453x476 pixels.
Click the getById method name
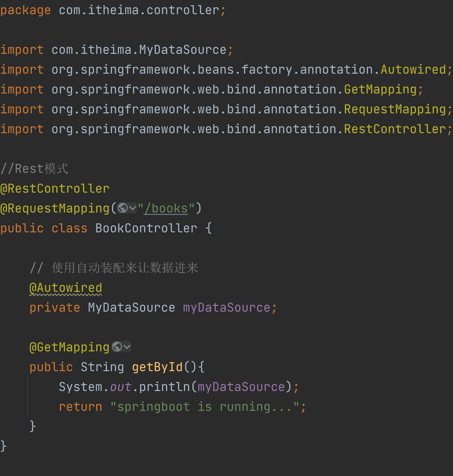[x=157, y=367]
